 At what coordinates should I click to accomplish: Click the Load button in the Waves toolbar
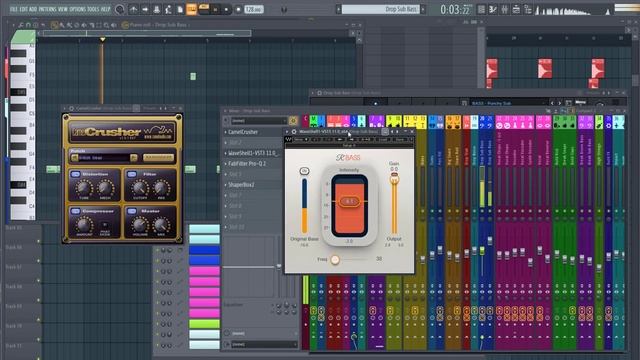(383, 140)
